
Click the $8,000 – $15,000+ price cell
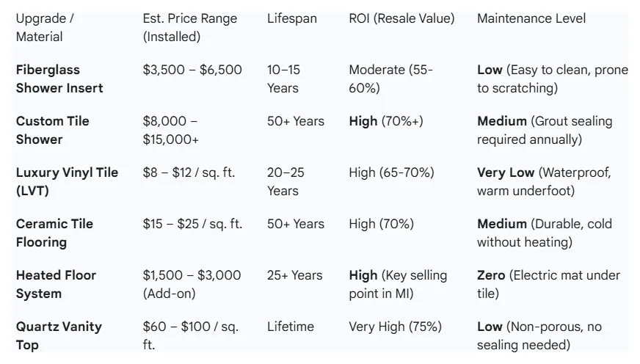(170, 130)
